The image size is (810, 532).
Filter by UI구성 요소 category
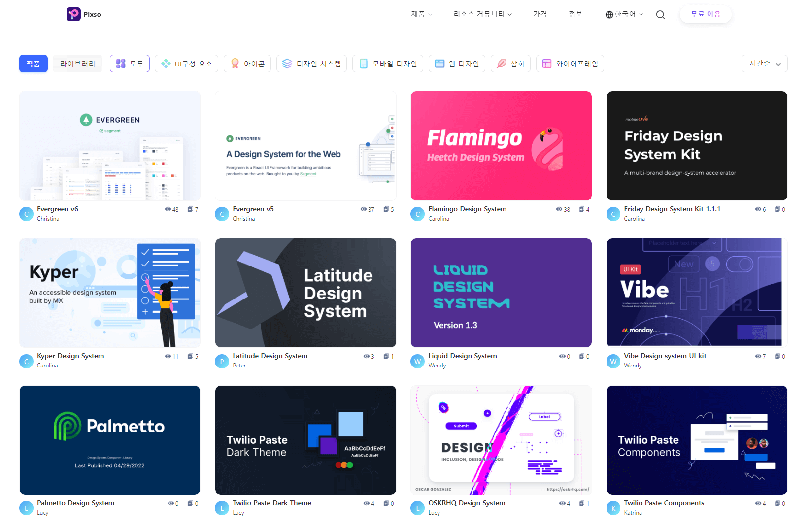coord(187,64)
